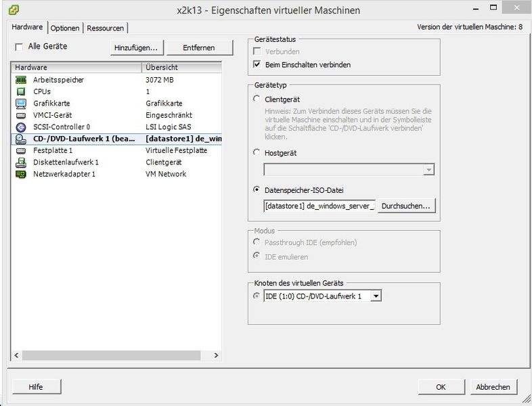Uncheck Beim Einschalten verbinden
Screen dimensions: 532x406
[257, 64]
